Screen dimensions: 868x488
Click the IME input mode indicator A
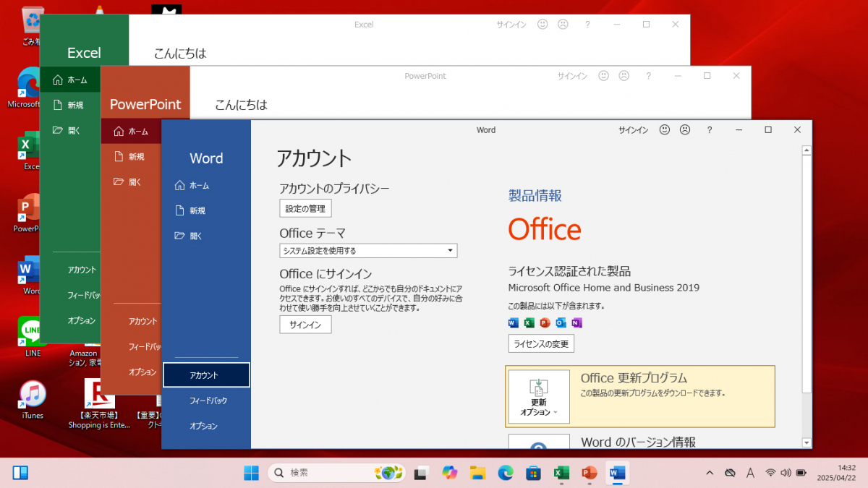click(x=750, y=473)
